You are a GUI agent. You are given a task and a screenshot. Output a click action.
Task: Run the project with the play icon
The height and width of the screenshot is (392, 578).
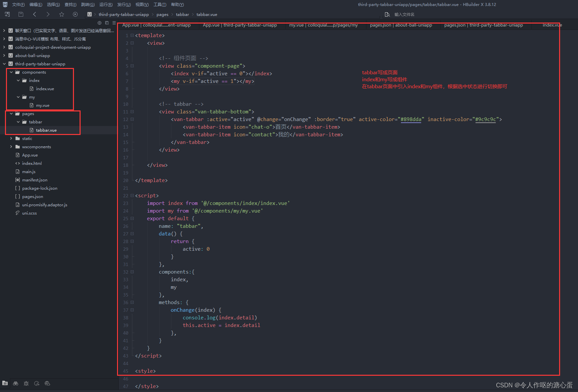pos(75,14)
